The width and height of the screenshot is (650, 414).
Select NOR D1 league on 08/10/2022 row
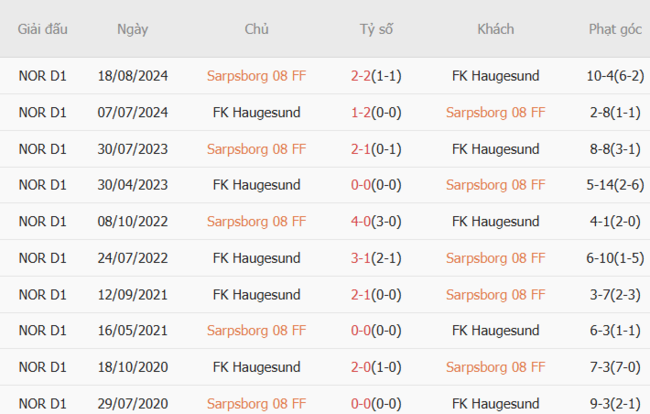(x=43, y=222)
